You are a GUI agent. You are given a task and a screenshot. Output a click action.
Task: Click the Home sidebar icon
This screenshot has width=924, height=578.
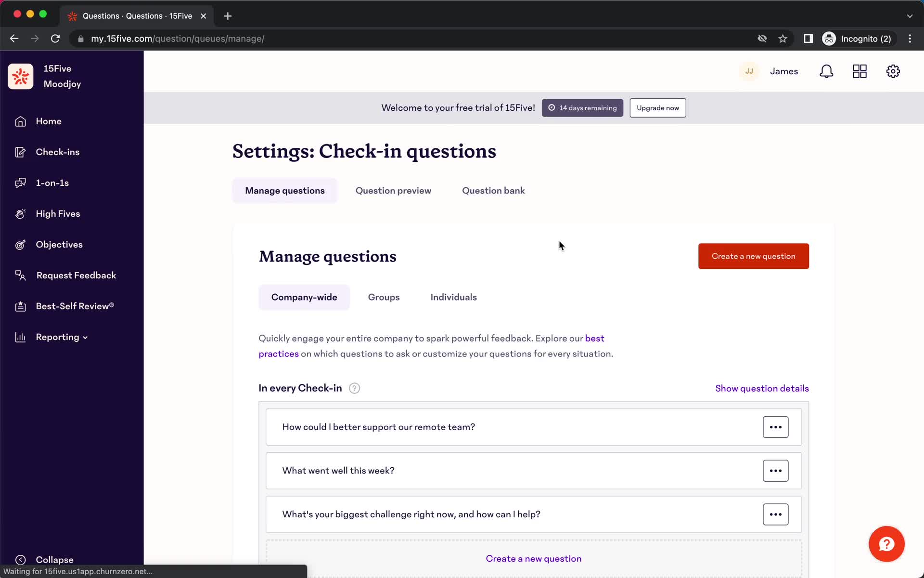20,120
